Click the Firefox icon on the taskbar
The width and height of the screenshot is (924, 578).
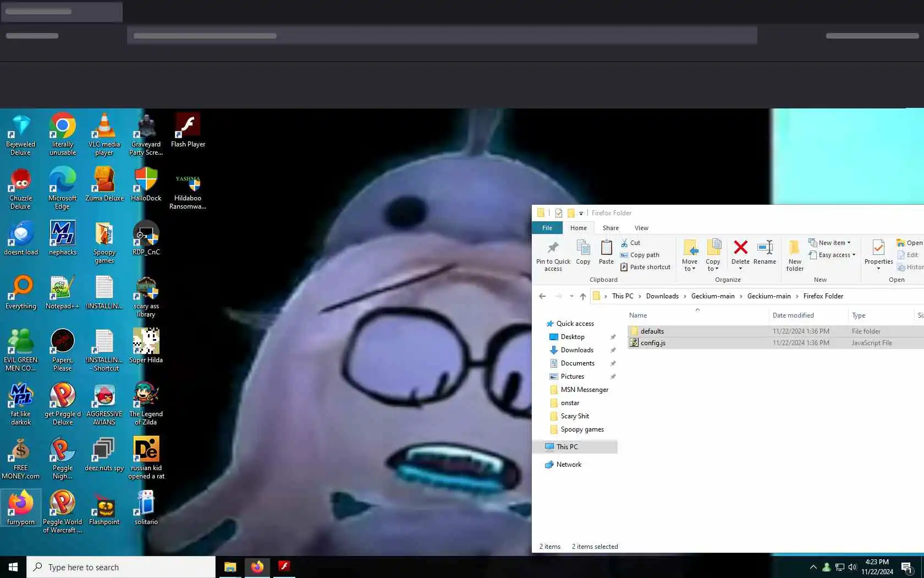257,567
